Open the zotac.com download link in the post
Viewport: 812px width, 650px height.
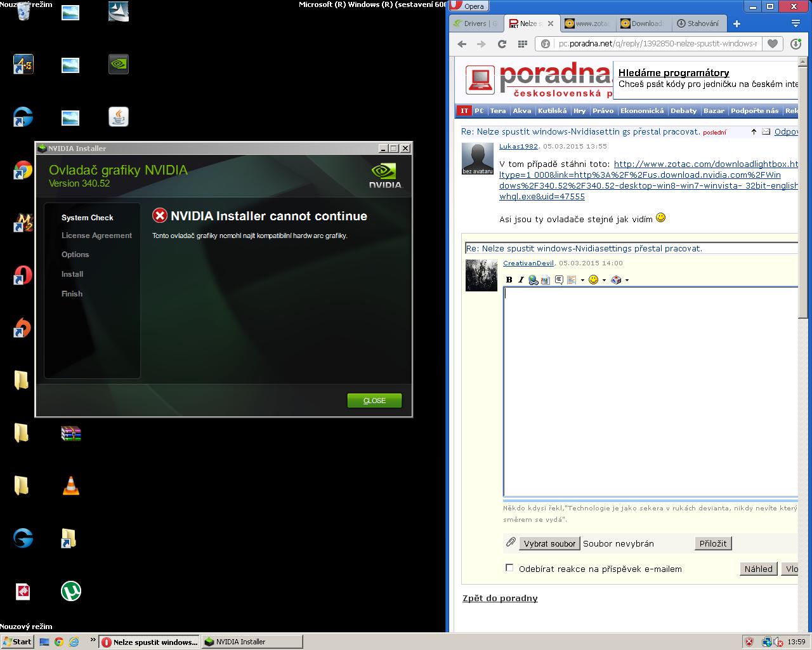(649, 180)
